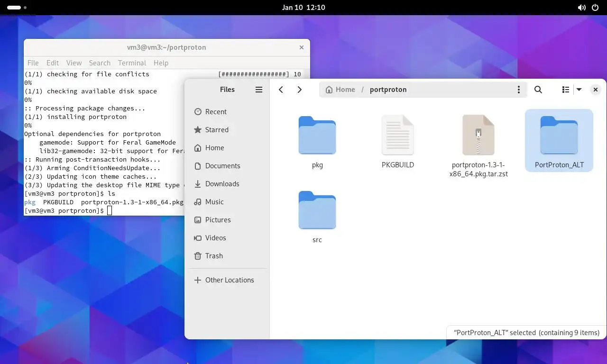Open the src folder icon
The height and width of the screenshot is (364, 607).
point(317,210)
